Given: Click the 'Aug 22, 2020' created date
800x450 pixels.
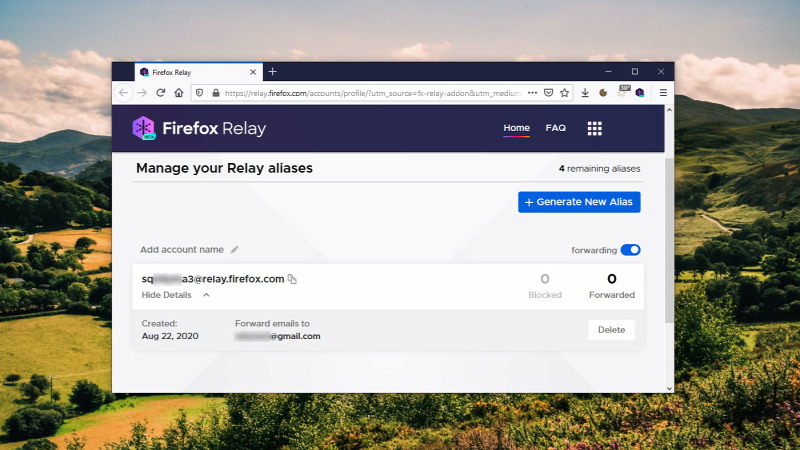Looking at the screenshot, I should pyautogui.click(x=170, y=336).
